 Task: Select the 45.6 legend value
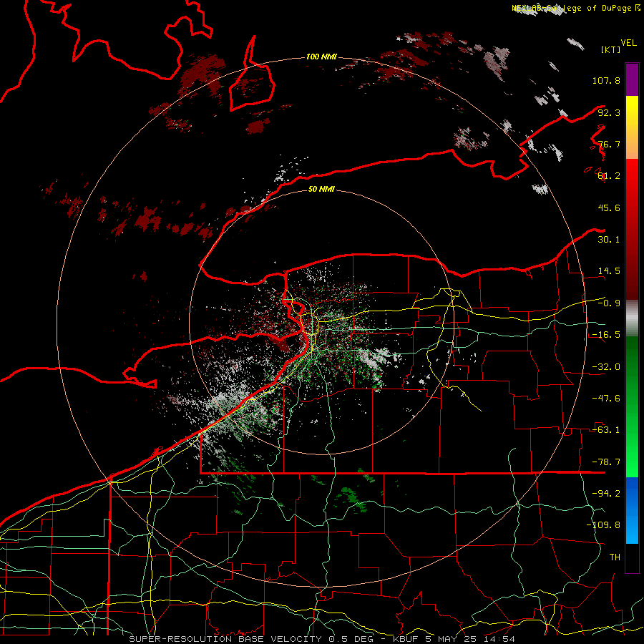pyautogui.click(x=609, y=208)
